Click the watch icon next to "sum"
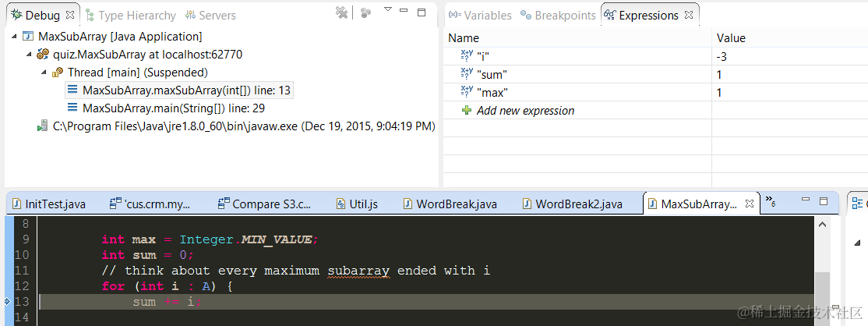 [468, 73]
